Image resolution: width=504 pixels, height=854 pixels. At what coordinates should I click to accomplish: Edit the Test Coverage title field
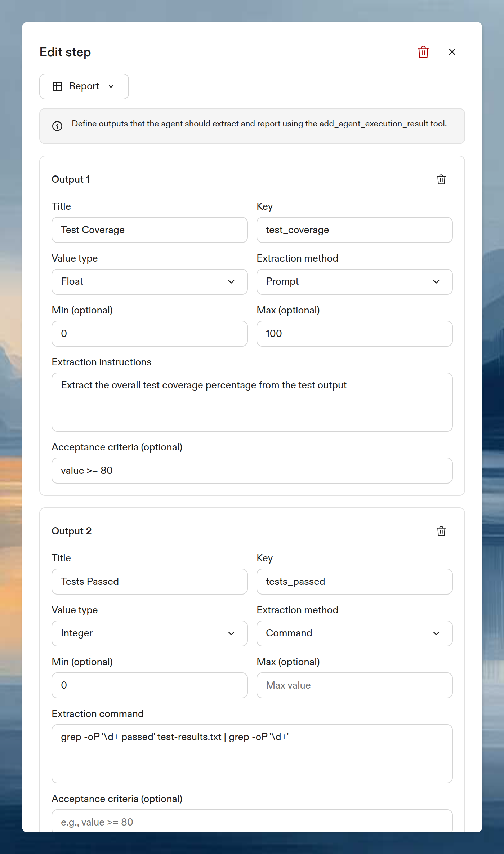(x=150, y=230)
